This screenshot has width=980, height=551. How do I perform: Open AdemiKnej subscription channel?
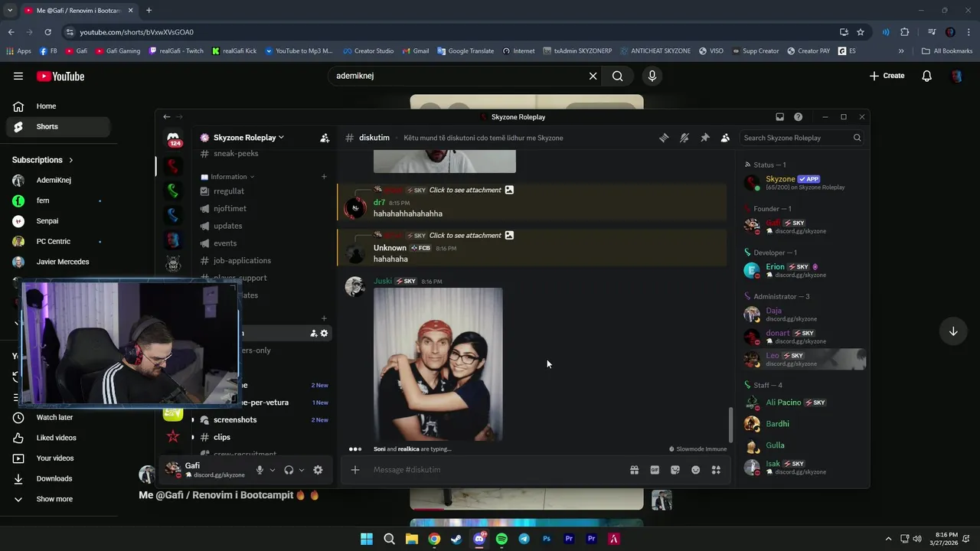tap(57, 181)
